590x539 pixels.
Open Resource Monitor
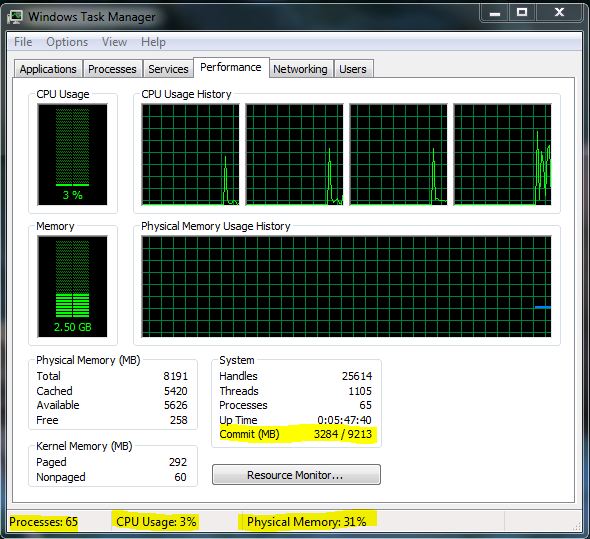point(296,475)
